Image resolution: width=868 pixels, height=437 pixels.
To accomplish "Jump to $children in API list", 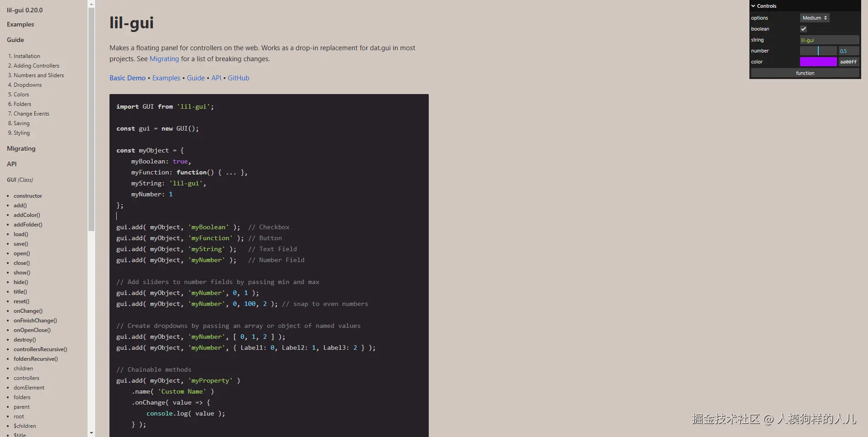I will [x=25, y=426].
